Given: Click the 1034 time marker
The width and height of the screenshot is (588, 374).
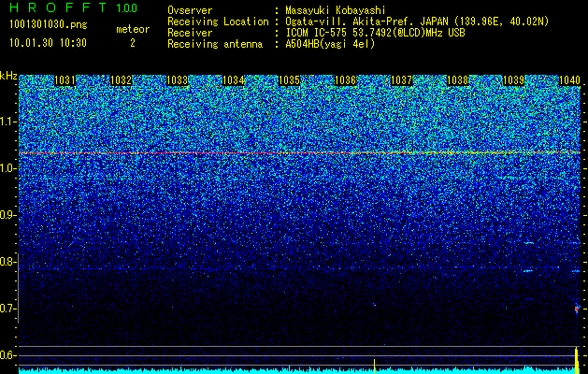Looking at the screenshot, I should tap(234, 80).
